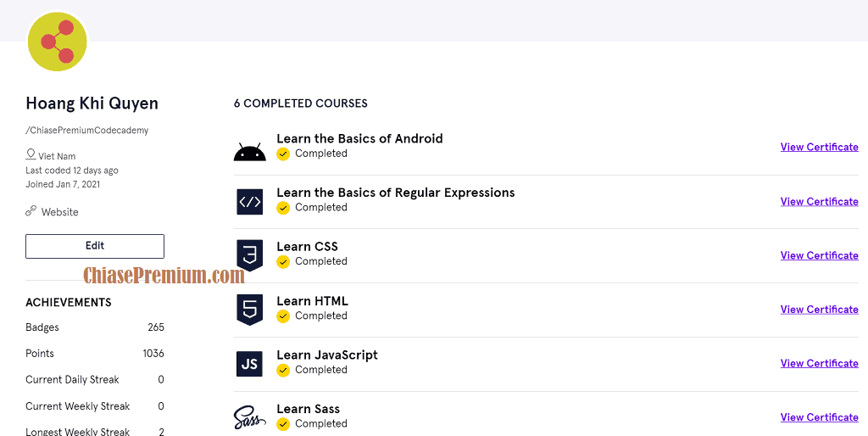The height and width of the screenshot is (436, 868).
Task: Click the Regular Expressions code bracket icon
Action: coord(249,202)
